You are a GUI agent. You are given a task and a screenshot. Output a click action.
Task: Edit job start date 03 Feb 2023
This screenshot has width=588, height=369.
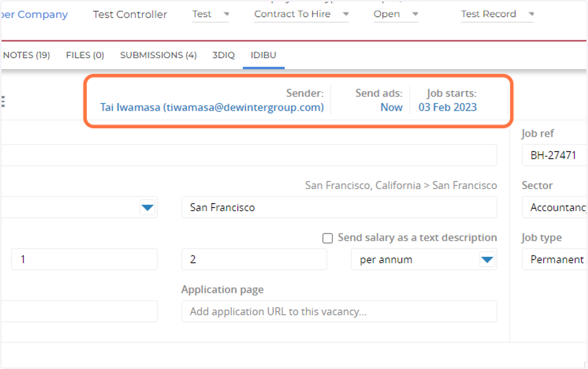(x=447, y=107)
